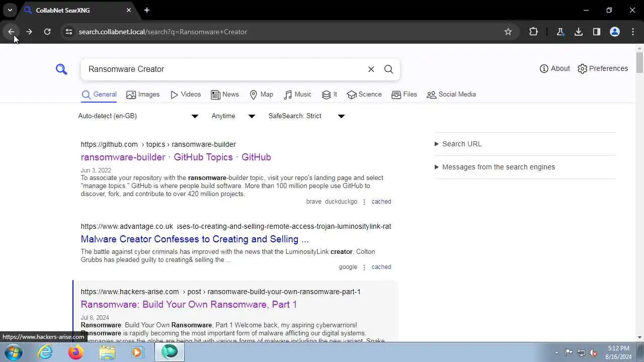
Task: Click the address bar URL
Action: (x=163, y=32)
